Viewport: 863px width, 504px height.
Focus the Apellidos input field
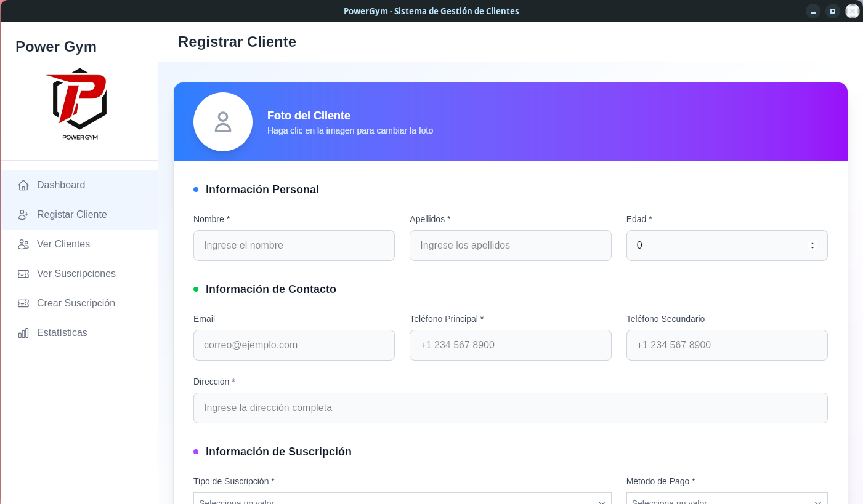point(511,246)
